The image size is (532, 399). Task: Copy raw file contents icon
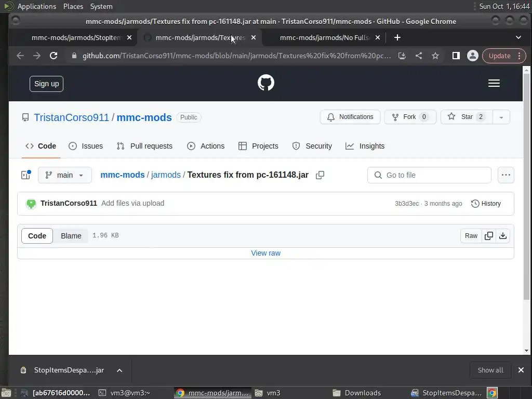(x=488, y=236)
